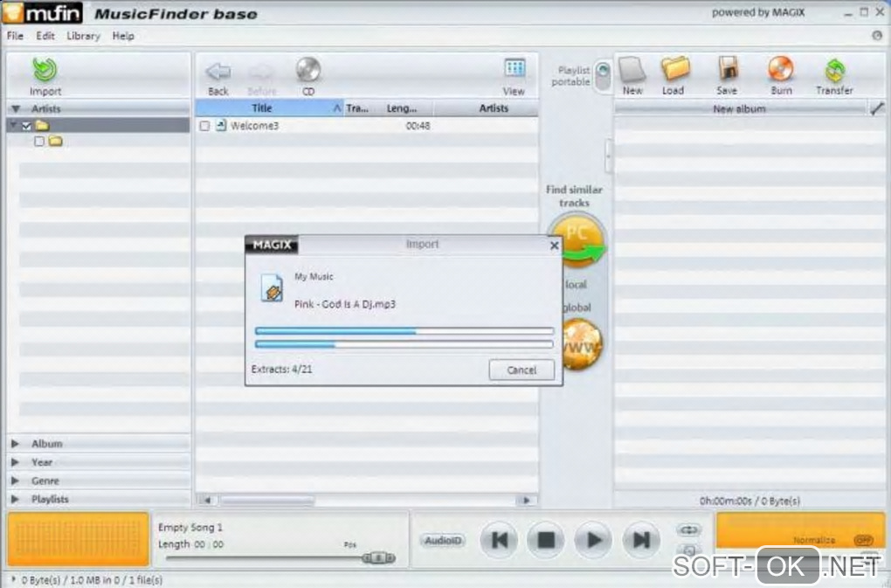891x588 pixels.
Task: Collapse playlist panel with side handle
Action: point(609,156)
